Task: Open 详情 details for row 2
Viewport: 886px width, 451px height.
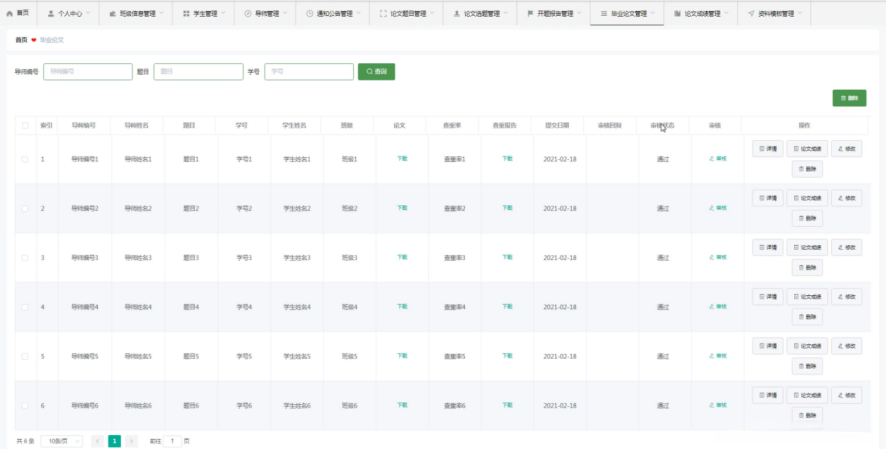Action: pyautogui.click(x=768, y=198)
